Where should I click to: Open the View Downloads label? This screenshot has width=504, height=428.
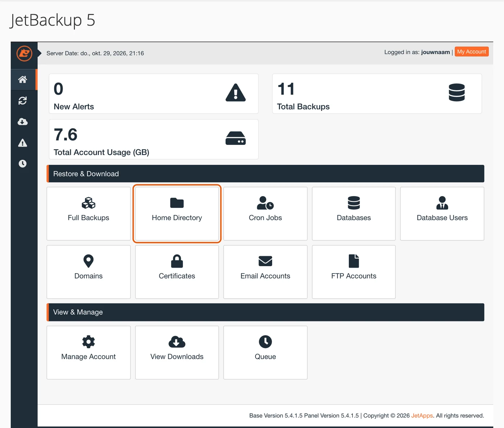177,357
